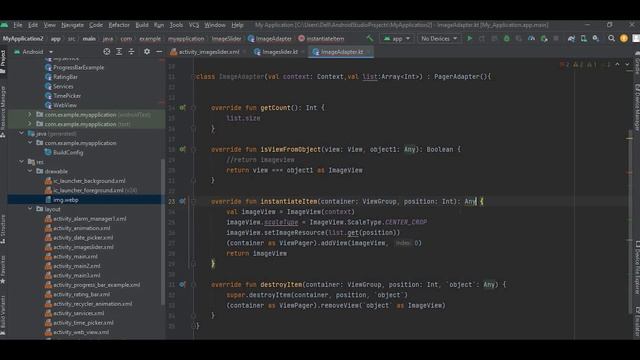Select WebView class in project tree
Image resolution: width=640 pixels, height=360 pixels.
(64, 105)
